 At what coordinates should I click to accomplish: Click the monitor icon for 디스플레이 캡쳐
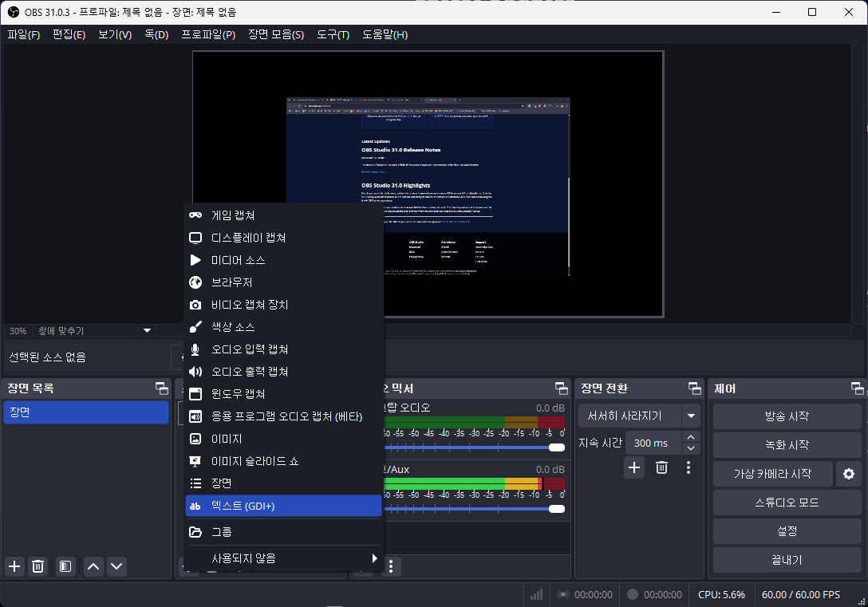tap(195, 238)
